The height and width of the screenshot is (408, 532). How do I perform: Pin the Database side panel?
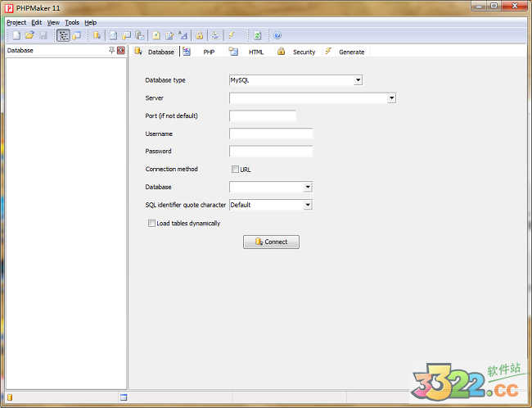[x=111, y=50]
